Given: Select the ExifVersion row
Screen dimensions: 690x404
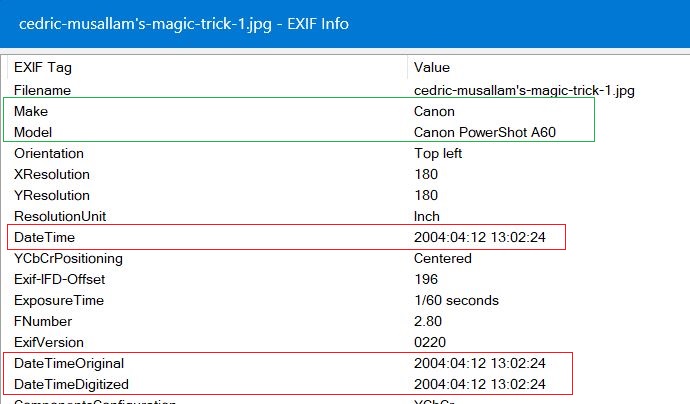Looking at the screenshot, I should (348, 342).
